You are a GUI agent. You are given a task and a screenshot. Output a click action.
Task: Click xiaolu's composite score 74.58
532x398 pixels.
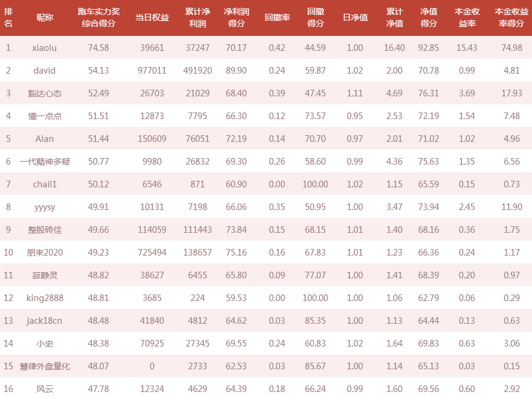coord(98,48)
